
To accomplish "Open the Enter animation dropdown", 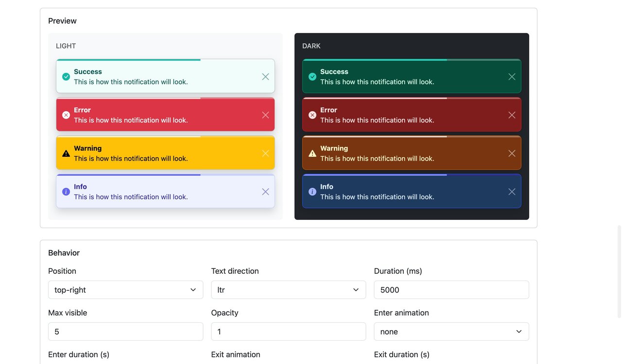I will tap(451, 331).
